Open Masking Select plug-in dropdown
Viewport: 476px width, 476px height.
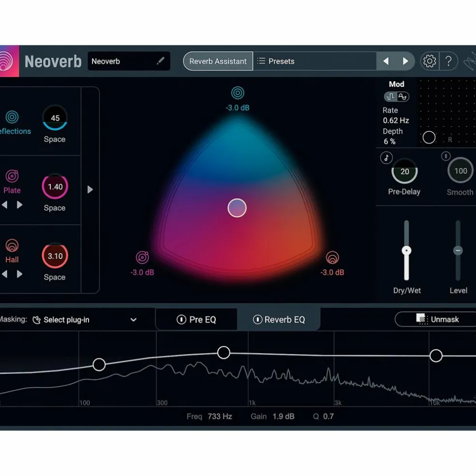coord(85,320)
